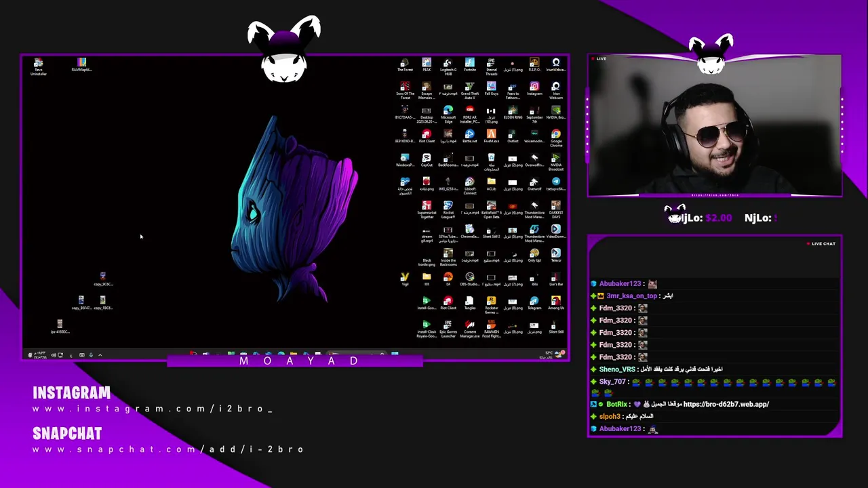The image size is (868, 488).
Task: Open Microsoft Edge desktop icon
Action: 448,115
